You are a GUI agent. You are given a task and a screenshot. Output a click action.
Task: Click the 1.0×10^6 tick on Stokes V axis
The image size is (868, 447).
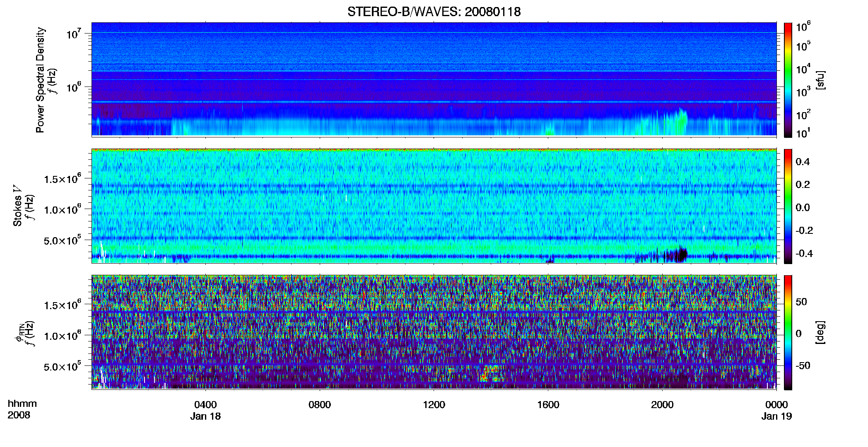[x=62, y=209]
